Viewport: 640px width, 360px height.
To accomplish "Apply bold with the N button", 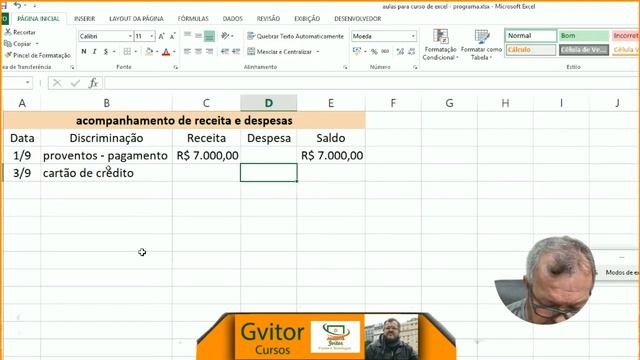I will click(x=84, y=51).
